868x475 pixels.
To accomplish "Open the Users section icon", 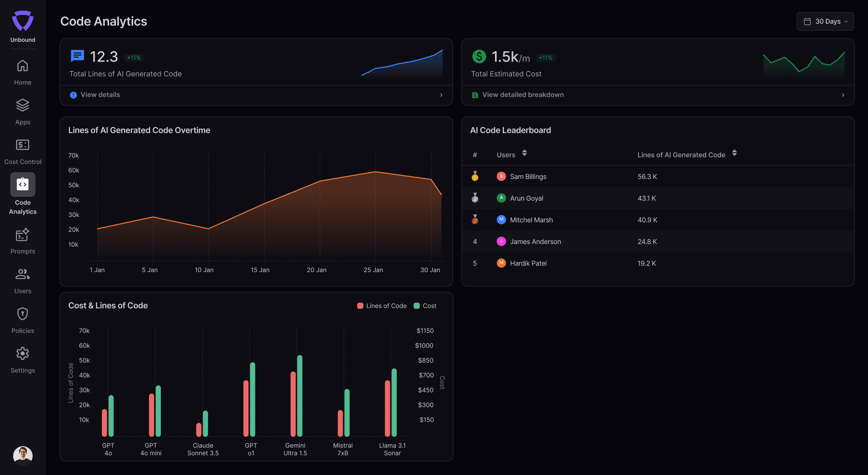I will (x=22, y=274).
